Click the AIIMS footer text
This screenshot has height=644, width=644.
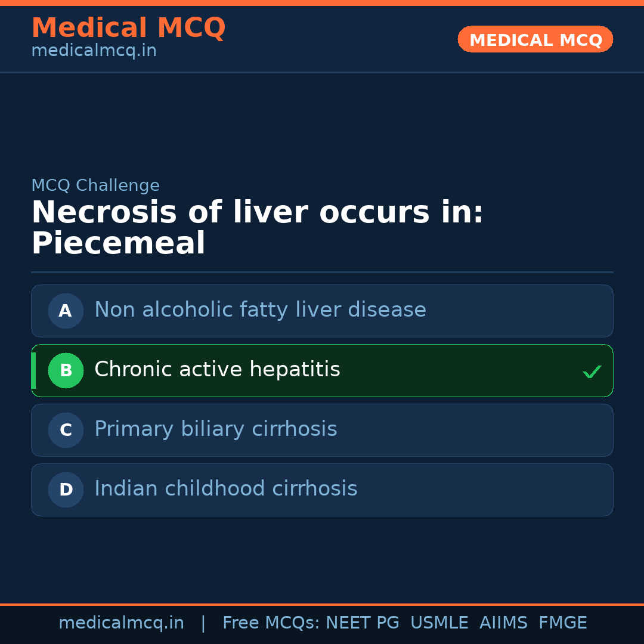click(503, 623)
